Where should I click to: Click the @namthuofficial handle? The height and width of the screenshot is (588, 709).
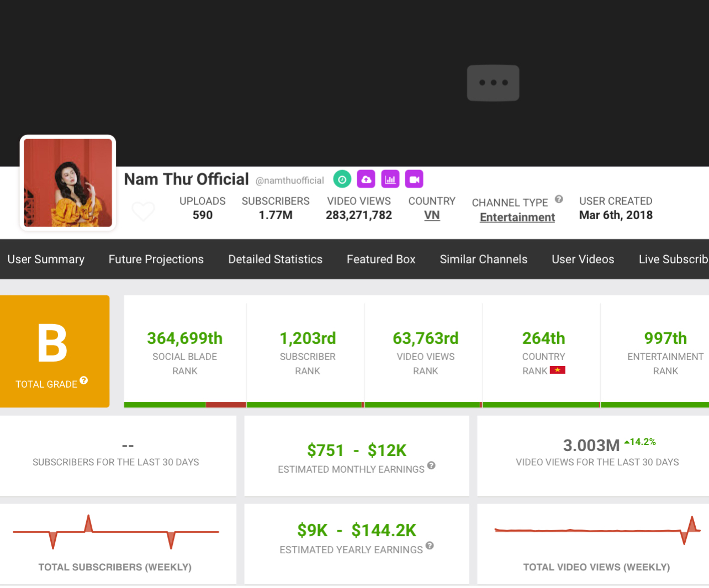pyautogui.click(x=290, y=181)
